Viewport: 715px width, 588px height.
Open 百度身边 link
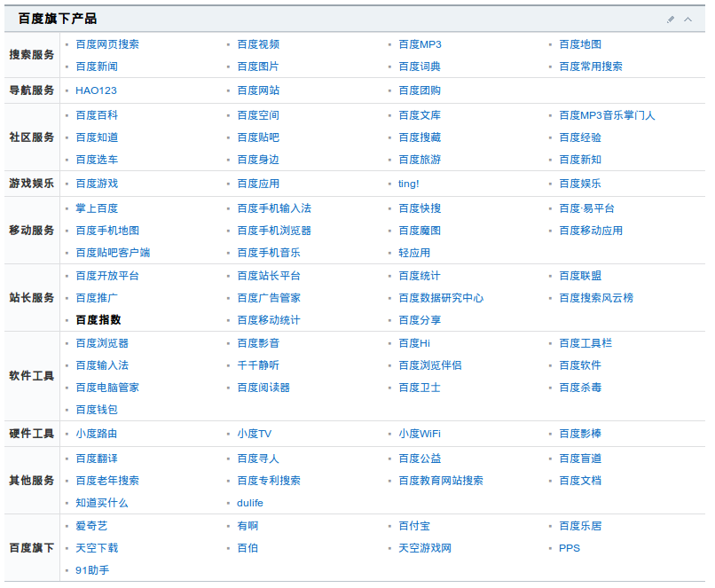(x=258, y=160)
